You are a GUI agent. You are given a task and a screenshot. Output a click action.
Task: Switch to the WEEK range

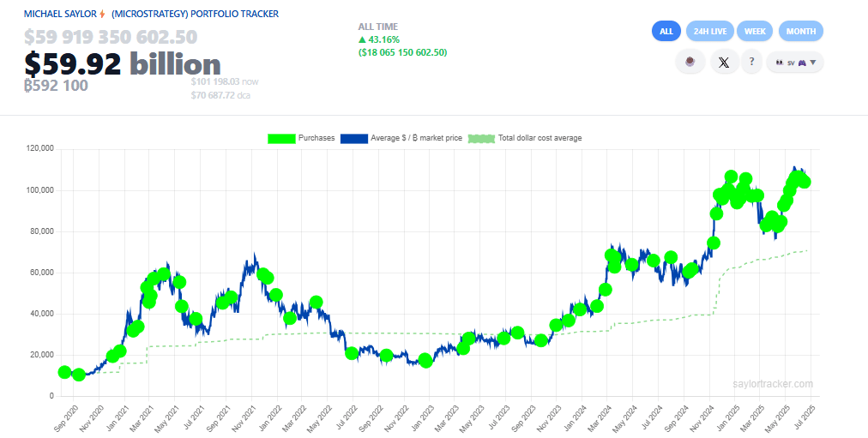755,31
